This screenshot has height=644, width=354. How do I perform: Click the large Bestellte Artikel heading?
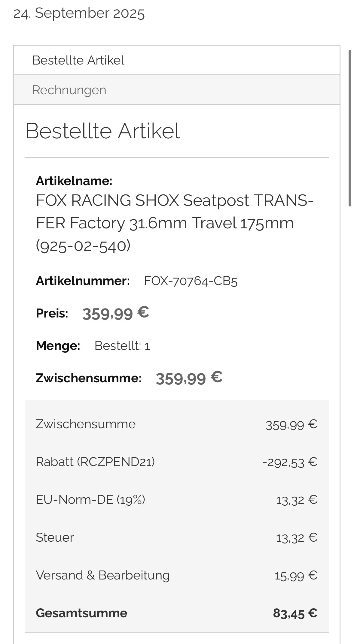pyautogui.click(x=102, y=131)
